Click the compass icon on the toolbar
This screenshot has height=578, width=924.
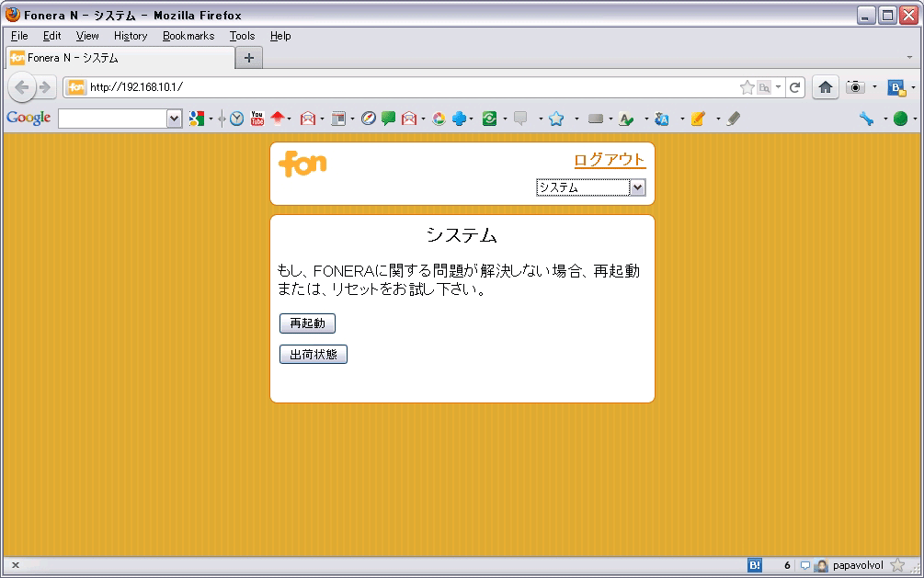pos(369,119)
